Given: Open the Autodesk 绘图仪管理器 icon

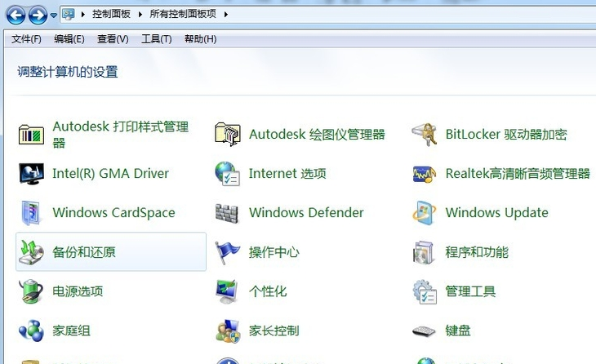Looking at the screenshot, I should click(227, 135).
